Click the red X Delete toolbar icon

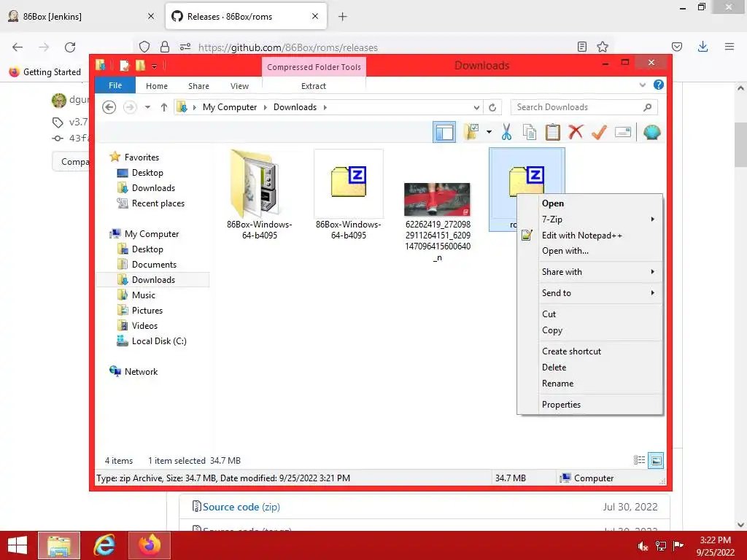point(576,132)
